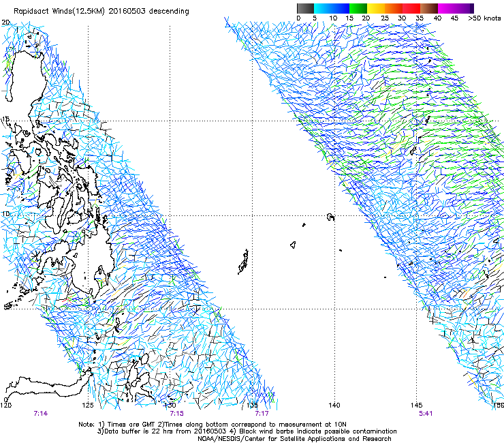The width and height of the screenshot is (504, 443).
Task: Click the purple pass time '7:14'
Action: point(40,414)
